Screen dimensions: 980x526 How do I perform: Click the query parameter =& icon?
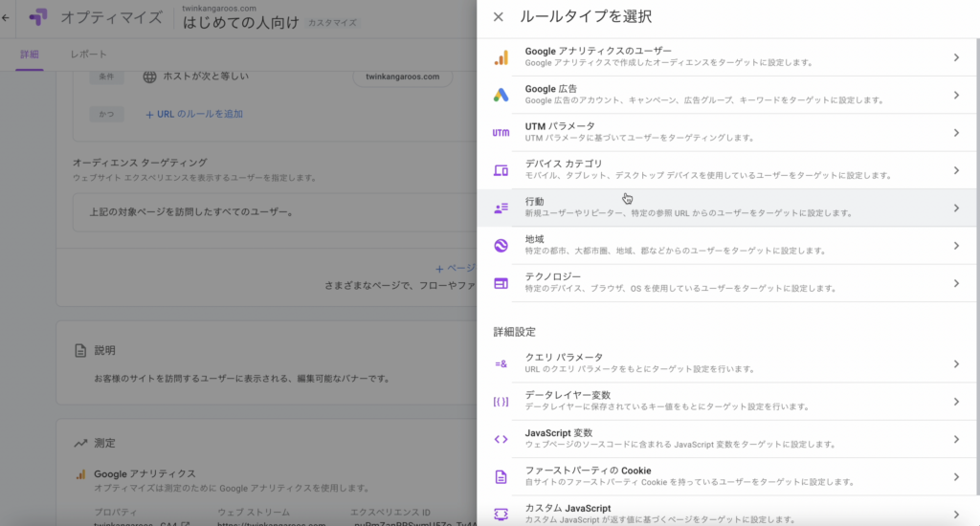[x=501, y=363]
